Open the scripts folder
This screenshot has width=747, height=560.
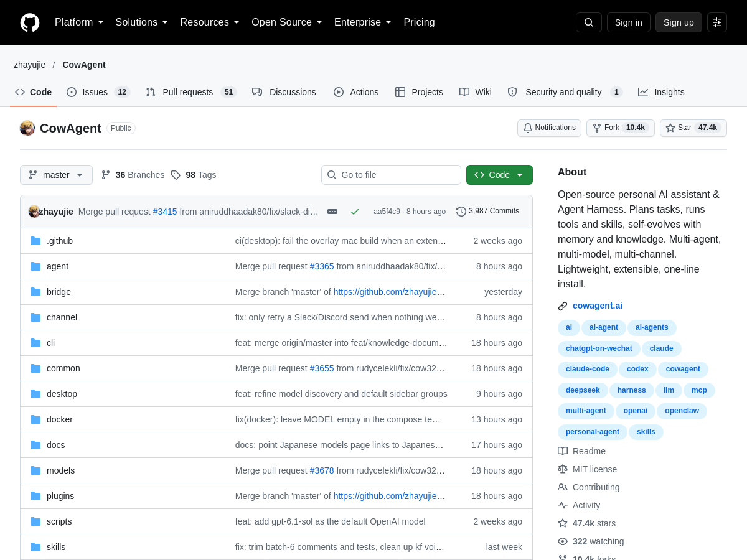point(59,521)
